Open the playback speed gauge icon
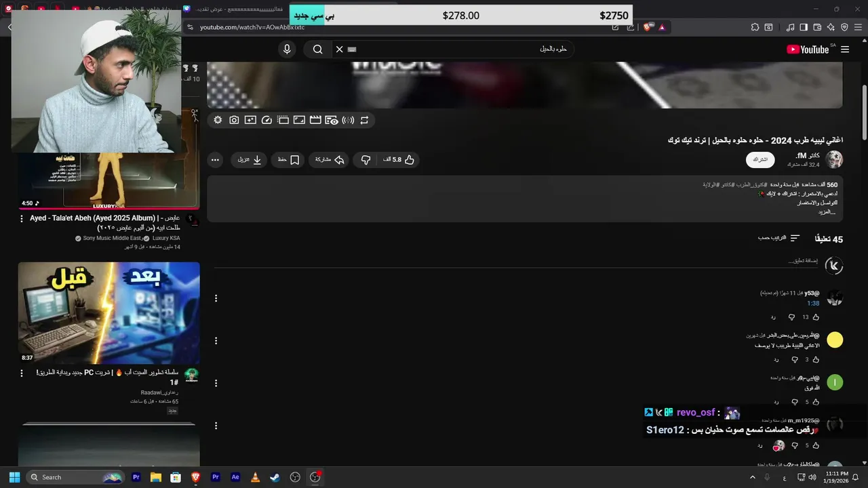This screenshot has height=488, width=868. click(x=267, y=120)
